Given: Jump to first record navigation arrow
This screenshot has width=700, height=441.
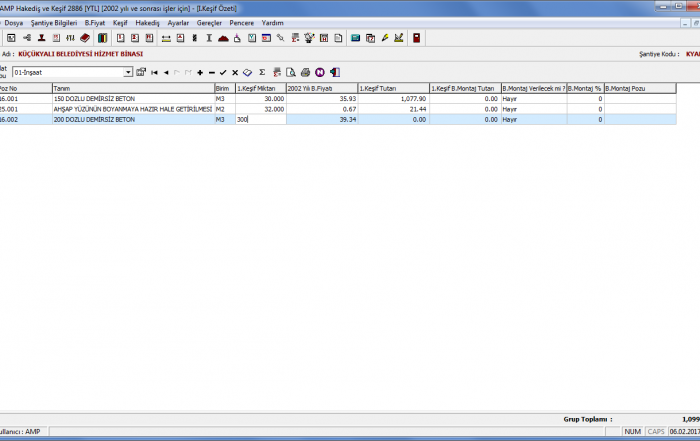Looking at the screenshot, I should coord(154,72).
